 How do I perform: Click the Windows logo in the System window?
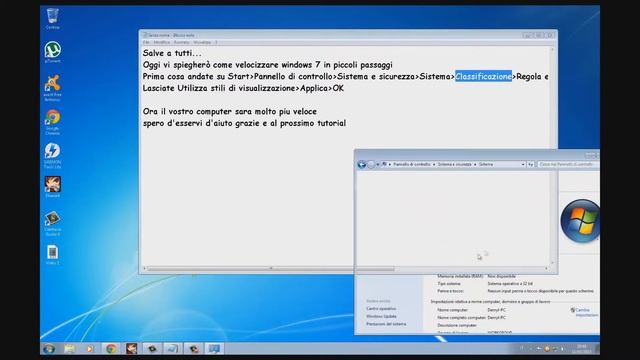(x=580, y=221)
